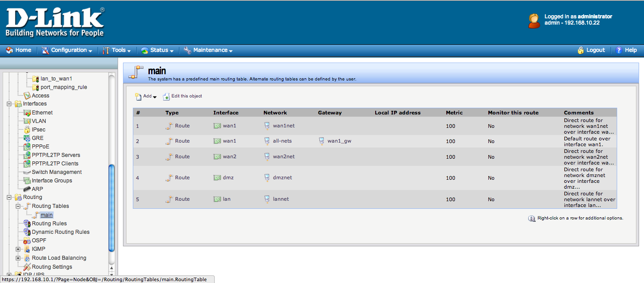Open Interfaces folder label
The image size is (644, 283).
pyautogui.click(x=35, y=104)
